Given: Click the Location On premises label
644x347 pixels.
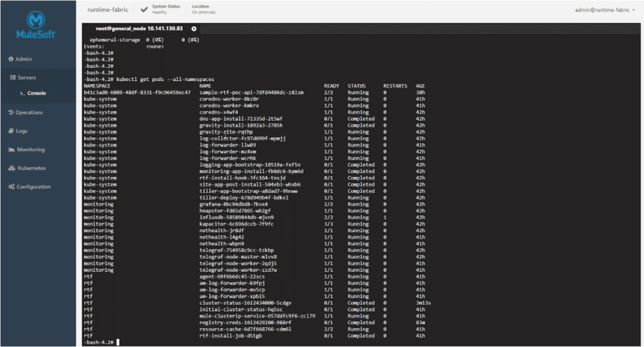Looking at the screenshot, I should pos(204,9).
